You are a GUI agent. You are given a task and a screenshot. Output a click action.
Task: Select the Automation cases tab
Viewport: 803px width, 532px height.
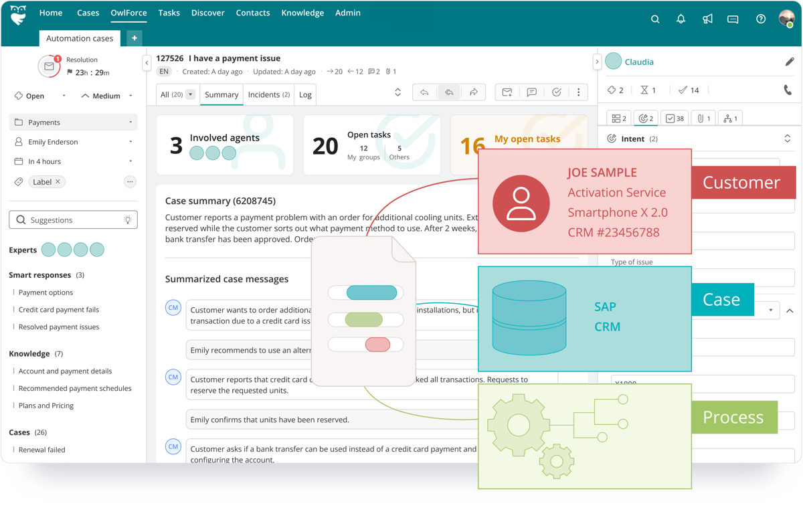point(80,38)
